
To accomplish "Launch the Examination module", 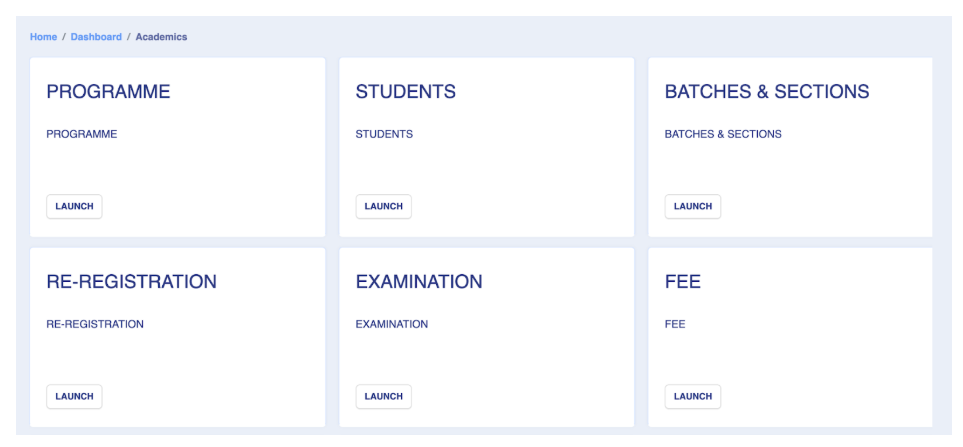I will coord(383,396).
